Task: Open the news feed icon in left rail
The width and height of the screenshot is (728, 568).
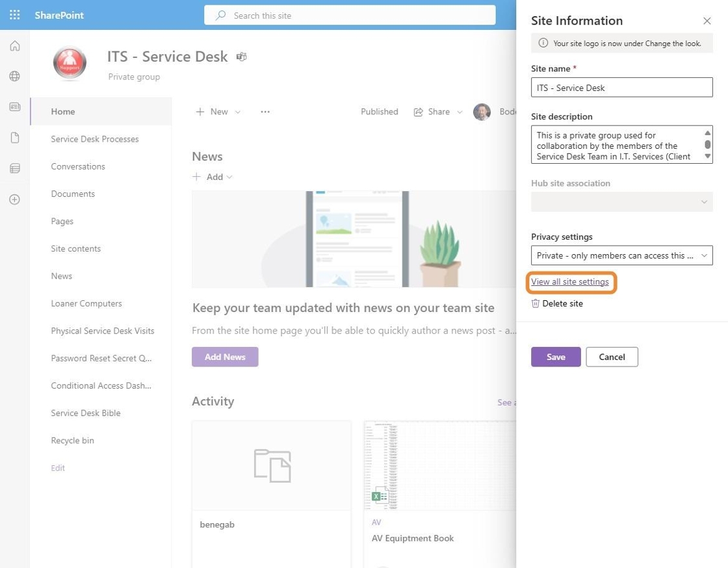Action: pyautogui.click(x=15, y=107)
